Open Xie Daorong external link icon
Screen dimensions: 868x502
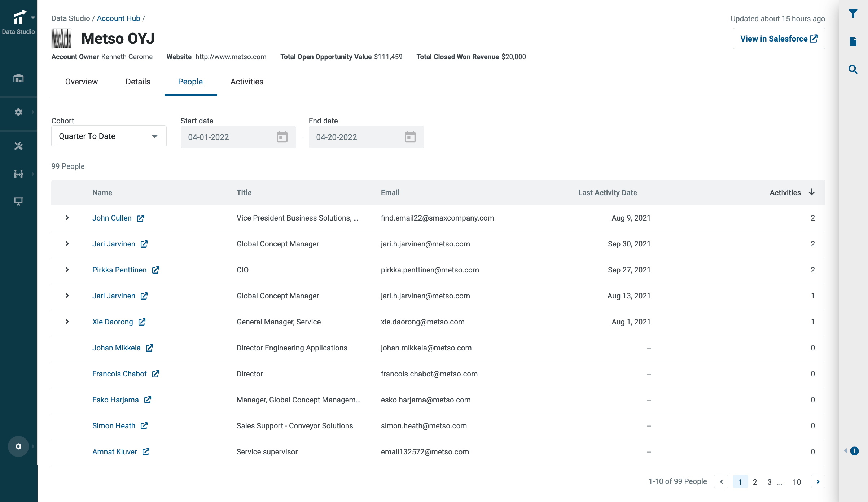click(x=142, y=322)
